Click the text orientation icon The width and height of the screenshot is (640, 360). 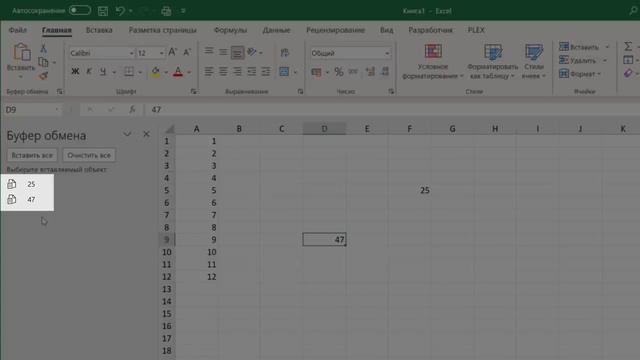point(252,52)
